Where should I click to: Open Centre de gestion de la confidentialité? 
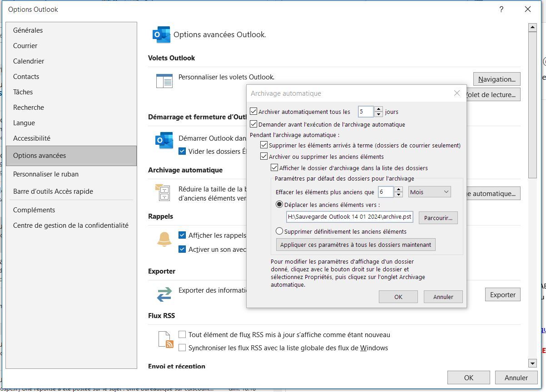(71, 225)
